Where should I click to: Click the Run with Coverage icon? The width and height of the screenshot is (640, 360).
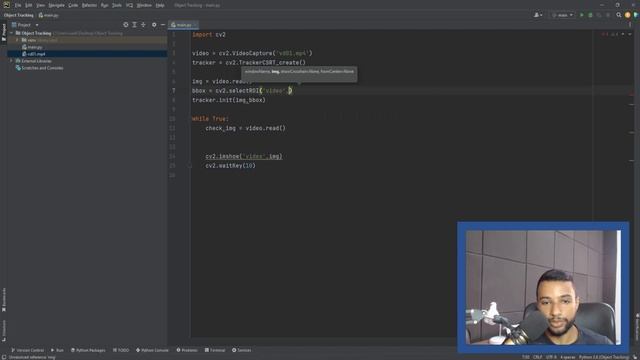click(x=599, y=15)
